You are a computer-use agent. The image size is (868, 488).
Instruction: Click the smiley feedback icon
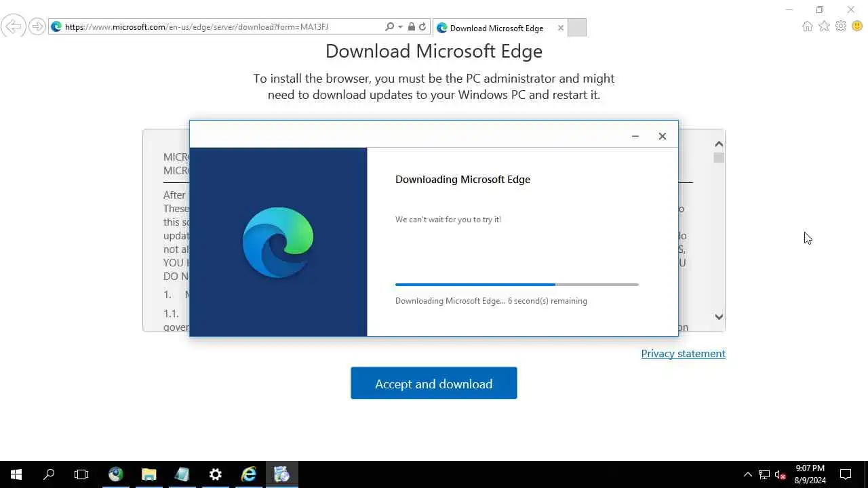[x=857, y=26]
